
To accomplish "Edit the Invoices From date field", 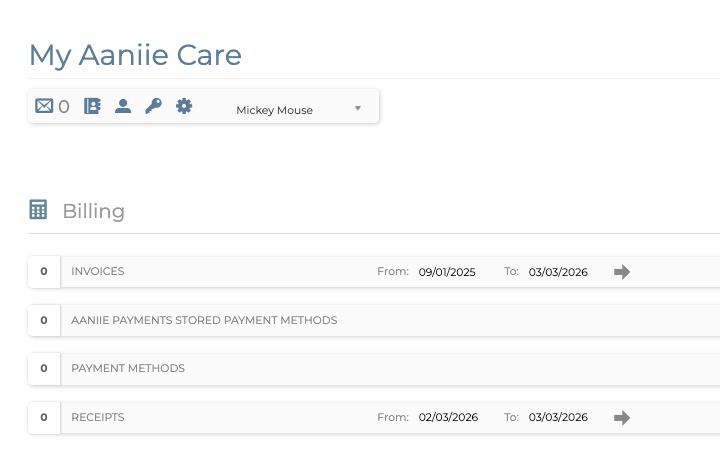I will tap(447, 272).
